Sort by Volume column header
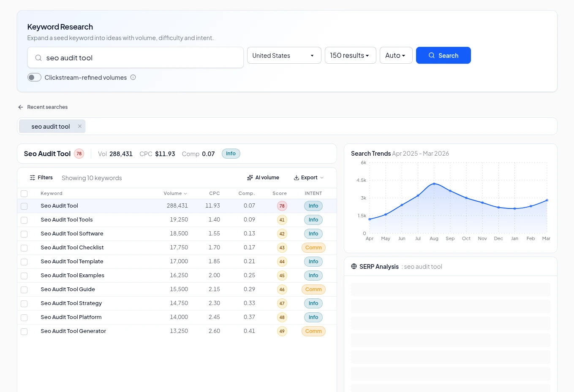 pos(175,193)
